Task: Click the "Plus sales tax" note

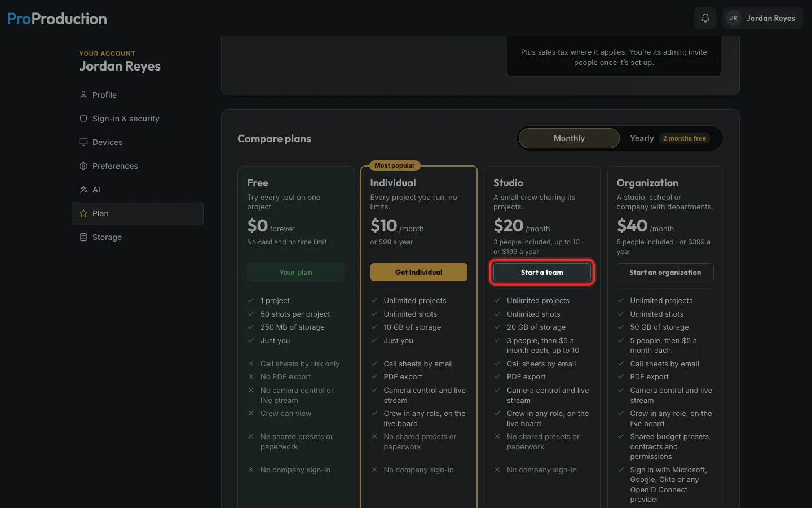Action: [614, 57]
